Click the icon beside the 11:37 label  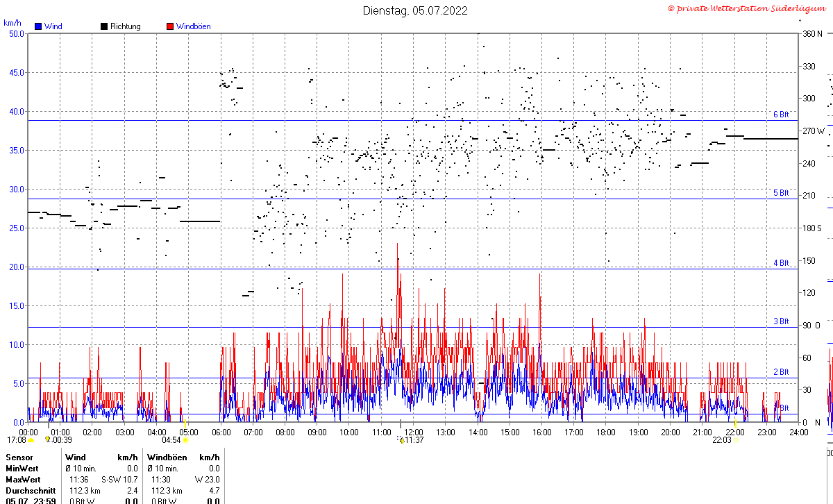tap(401, 439)
